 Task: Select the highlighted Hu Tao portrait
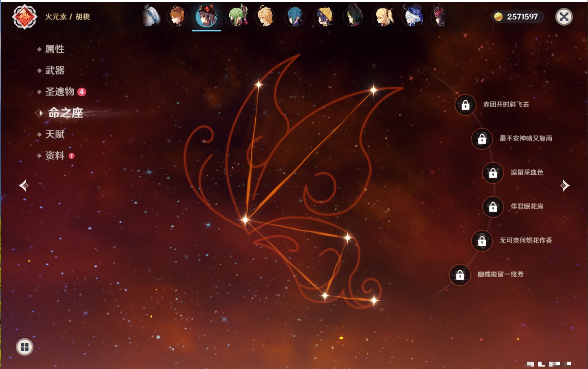pos(206,16)
